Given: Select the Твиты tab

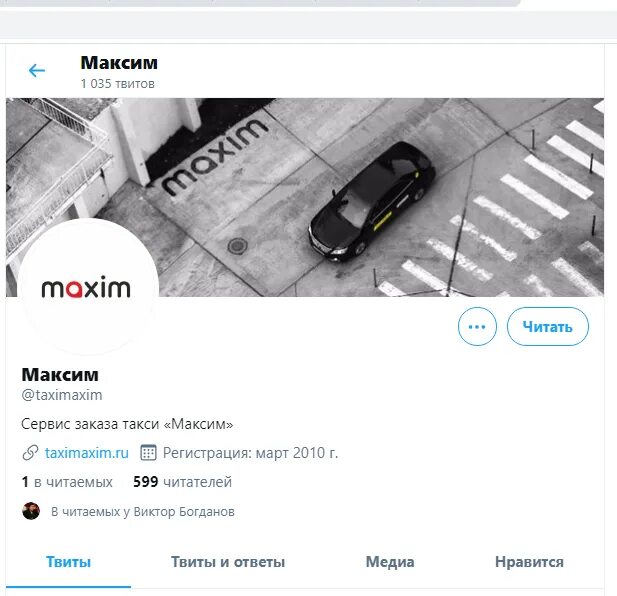Looking at the screenshot, I should [x=68, y=562].
